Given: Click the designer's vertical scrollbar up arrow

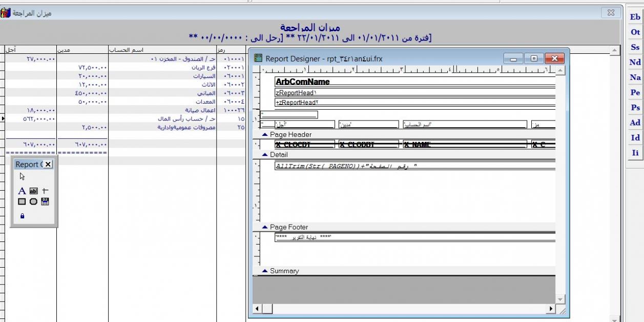Looking at the screenshot, I should click(x=560, y=70).
